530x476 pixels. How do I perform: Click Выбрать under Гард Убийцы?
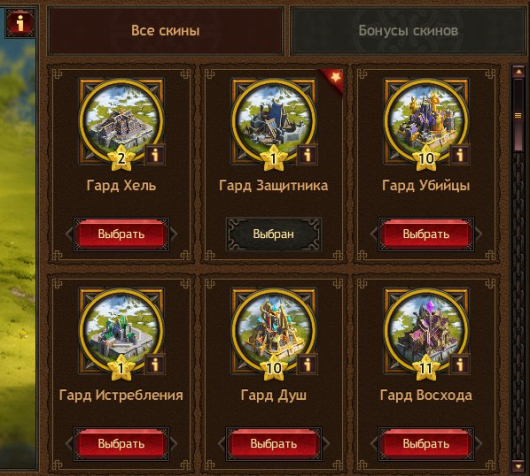click(x=426, y=234)
